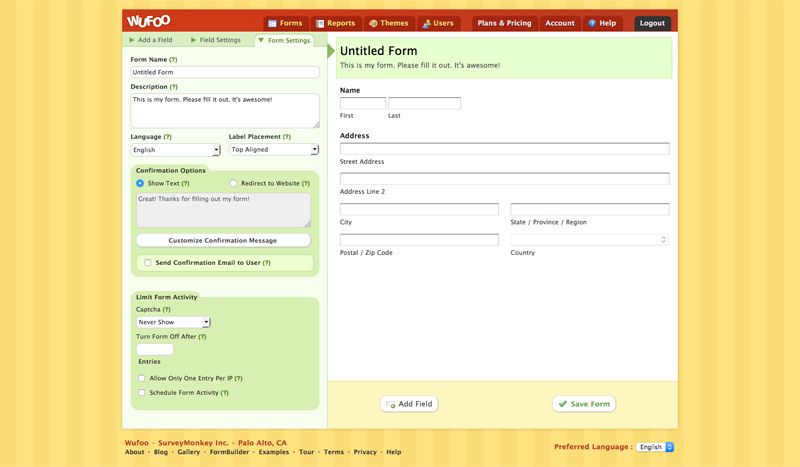This screenshot has width=800, height=467.
Task: Open the Label Placement dropdown
Action: point(274,150)
